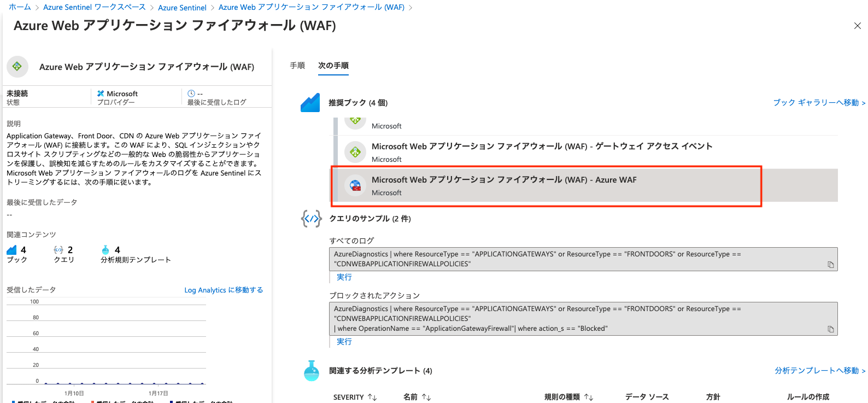Click the analytics templates flask icon
This screenshot has width=868, height=403.
pyautogui.click(x=312, y=371)
